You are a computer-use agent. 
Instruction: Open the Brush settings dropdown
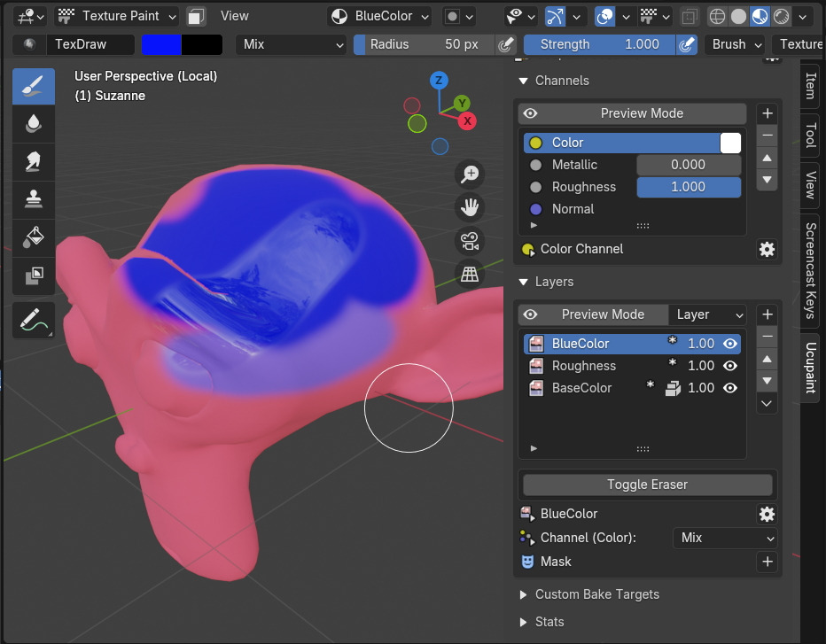tap(736, 44)
